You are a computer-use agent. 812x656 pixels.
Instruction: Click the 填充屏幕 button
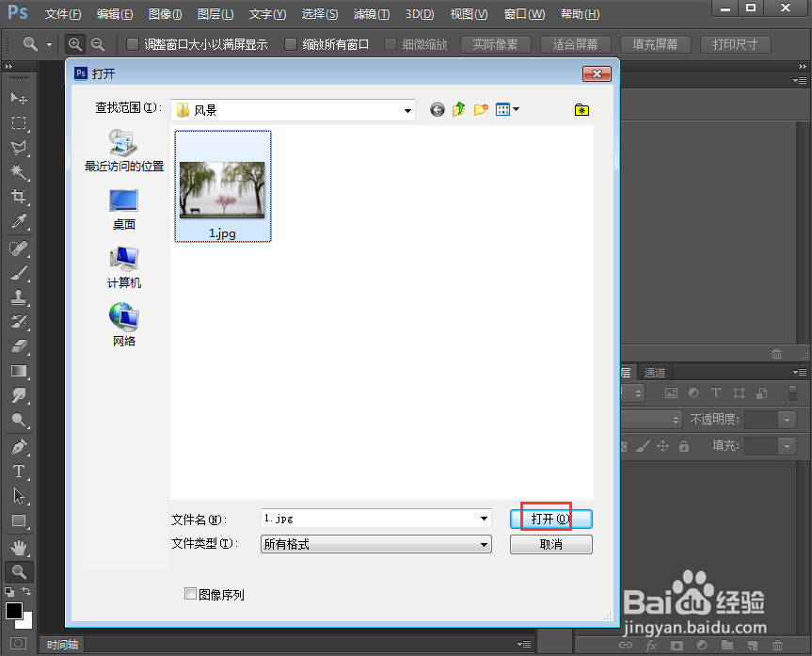655,44
